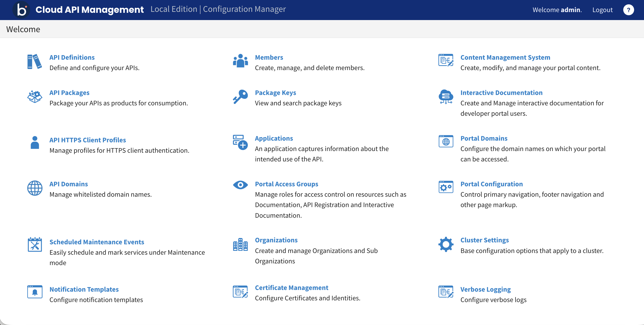
Task: Click the Content Management System icon
Action: pos(446,60)
